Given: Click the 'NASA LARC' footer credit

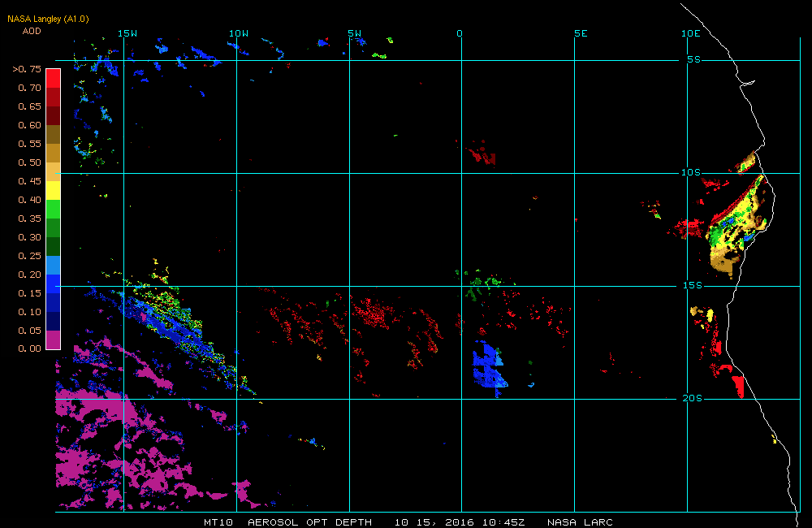Looking at the screenshot, I should (580, 522).
